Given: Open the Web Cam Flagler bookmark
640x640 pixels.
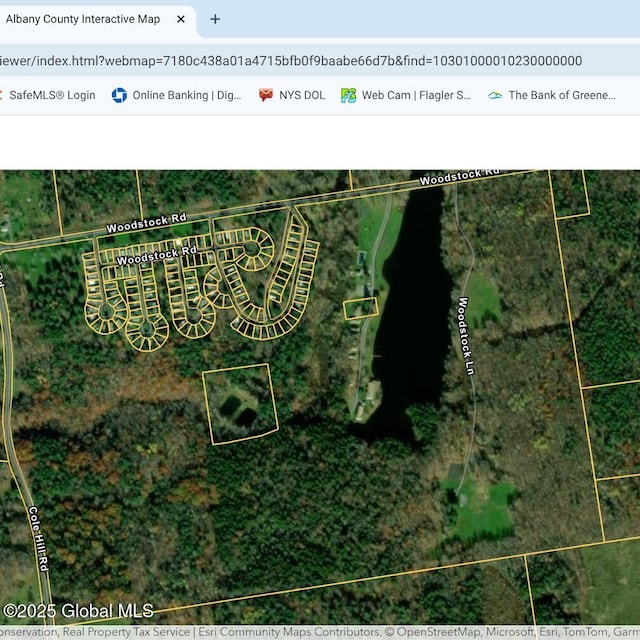Looking at the screenshot, I should coord(406,95).
